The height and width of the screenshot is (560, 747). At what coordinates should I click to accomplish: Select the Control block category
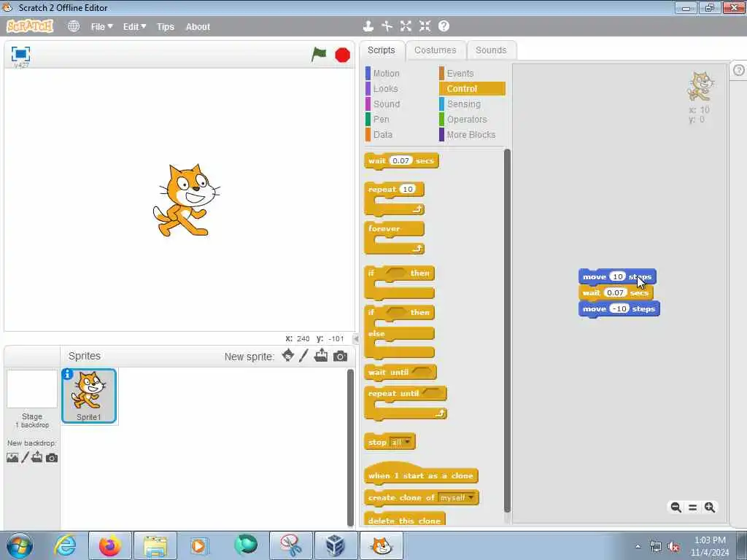[472, 88]
